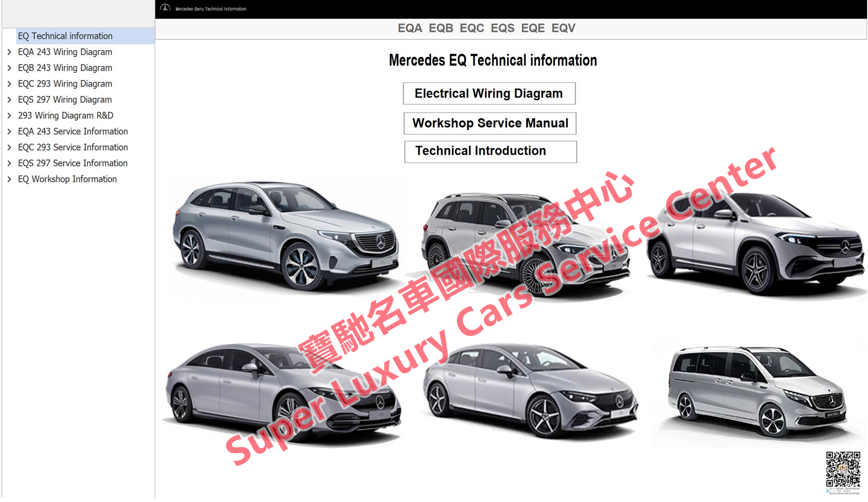Select 293 Wiring Diagram R&D label
868x502 pixels.
[66, 115]
